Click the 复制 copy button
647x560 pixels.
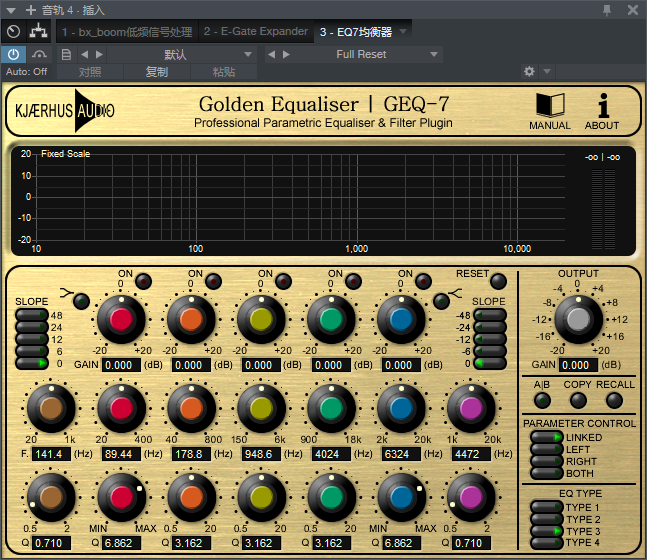click(157, 72)
